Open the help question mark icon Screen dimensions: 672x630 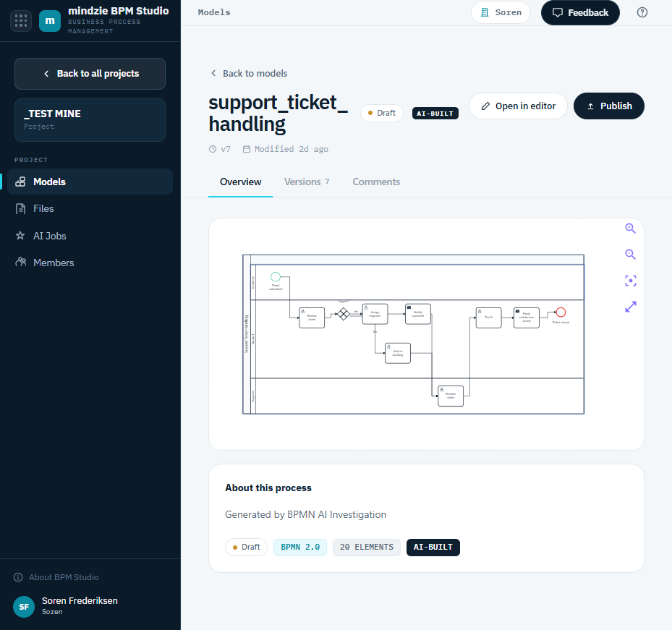click(642, 12)
